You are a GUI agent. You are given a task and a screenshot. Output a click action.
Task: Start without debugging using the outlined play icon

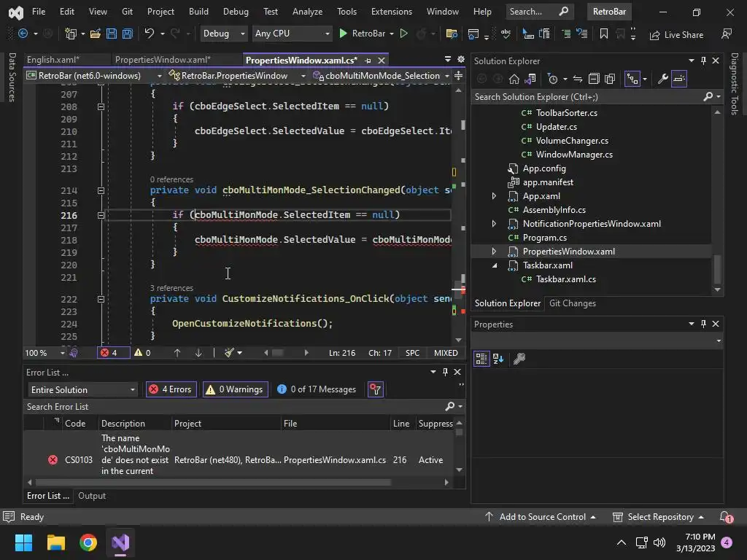404,34
